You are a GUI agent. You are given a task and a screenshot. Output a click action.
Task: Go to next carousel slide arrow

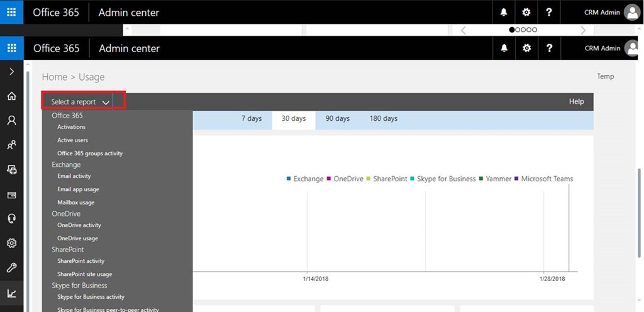tap(583, 30)
